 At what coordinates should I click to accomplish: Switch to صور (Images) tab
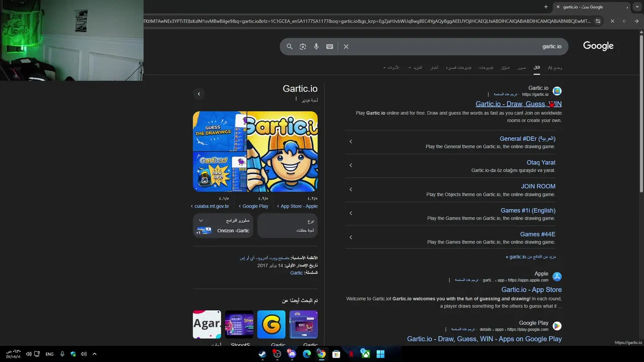522,67
